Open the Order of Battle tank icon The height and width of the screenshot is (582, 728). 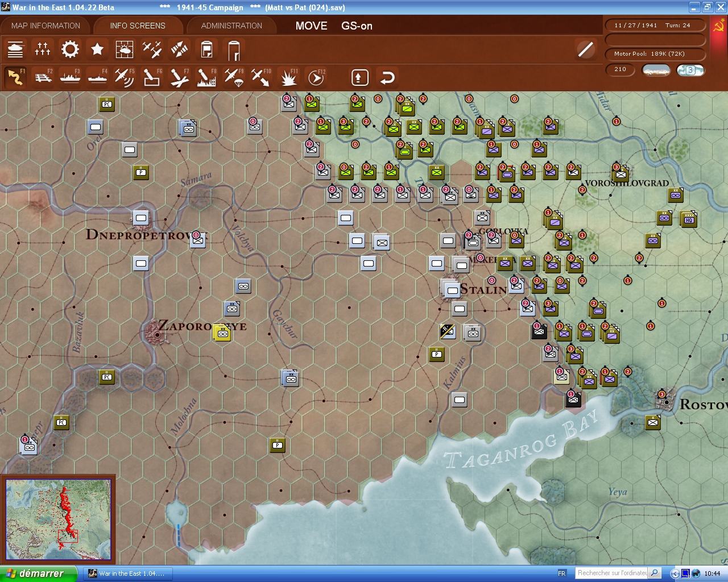pyautogui.click(x=15, y=50)
